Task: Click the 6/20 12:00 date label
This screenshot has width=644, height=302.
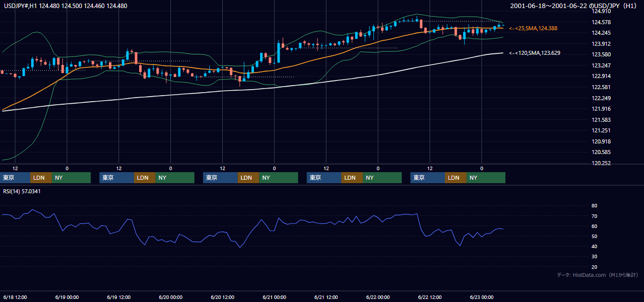Action: point(222,297)
